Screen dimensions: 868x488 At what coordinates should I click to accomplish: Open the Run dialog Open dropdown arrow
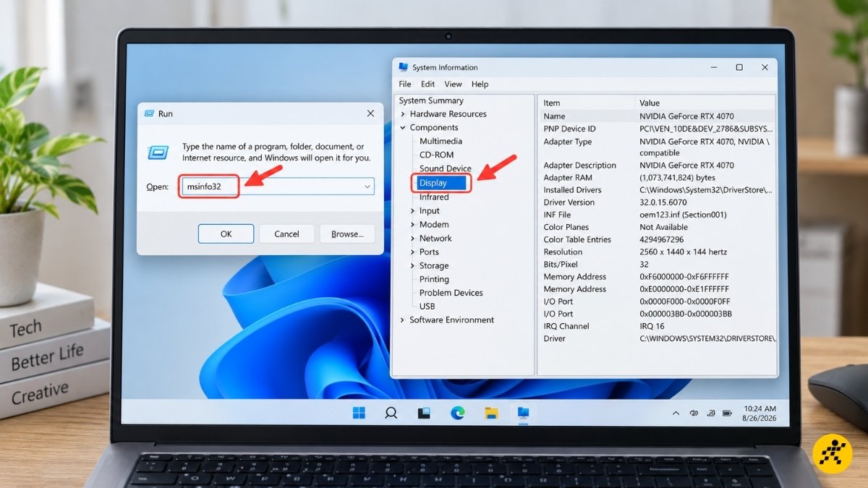pos(367,187)
